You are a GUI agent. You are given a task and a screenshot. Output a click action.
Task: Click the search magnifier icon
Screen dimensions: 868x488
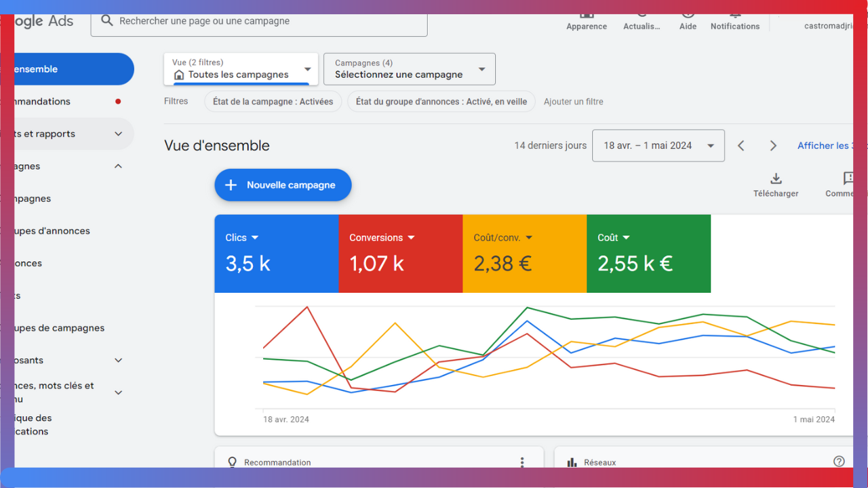(106, 21)
